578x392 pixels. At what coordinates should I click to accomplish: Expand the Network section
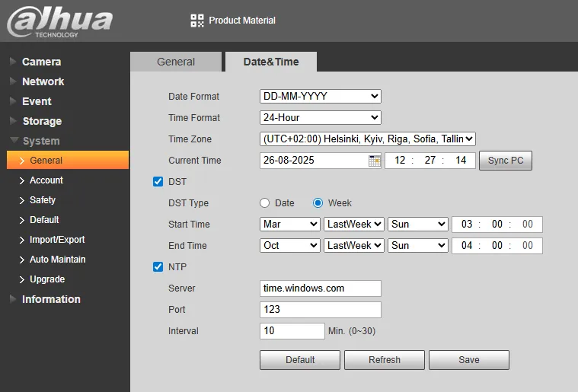[43, 81]
